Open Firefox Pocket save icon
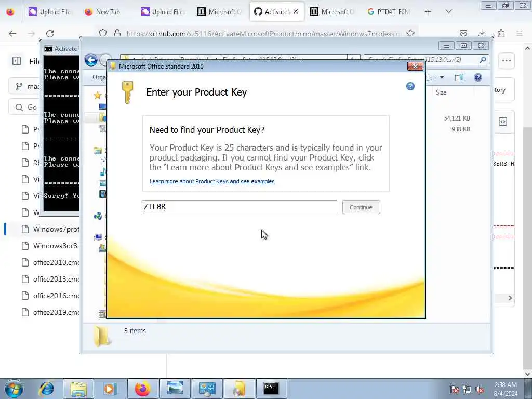The width and height of the screenshot is (532, 399). point(463,33)
